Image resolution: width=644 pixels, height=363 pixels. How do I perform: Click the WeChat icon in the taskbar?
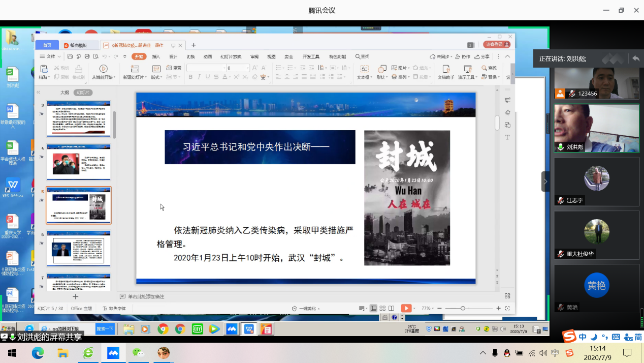[x=138, y=353]
